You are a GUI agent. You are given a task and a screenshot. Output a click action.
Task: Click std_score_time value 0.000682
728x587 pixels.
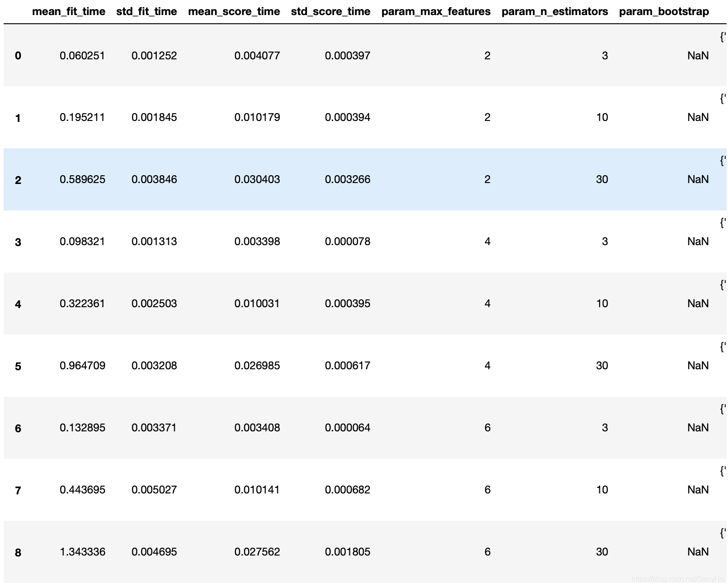coord(348,490)
